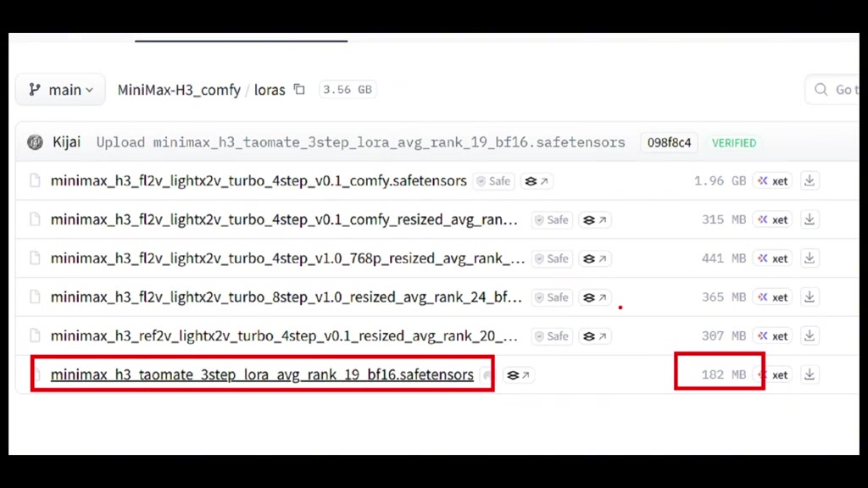Click the file icon beside the comfy.safetensors row

pos(35,181)
